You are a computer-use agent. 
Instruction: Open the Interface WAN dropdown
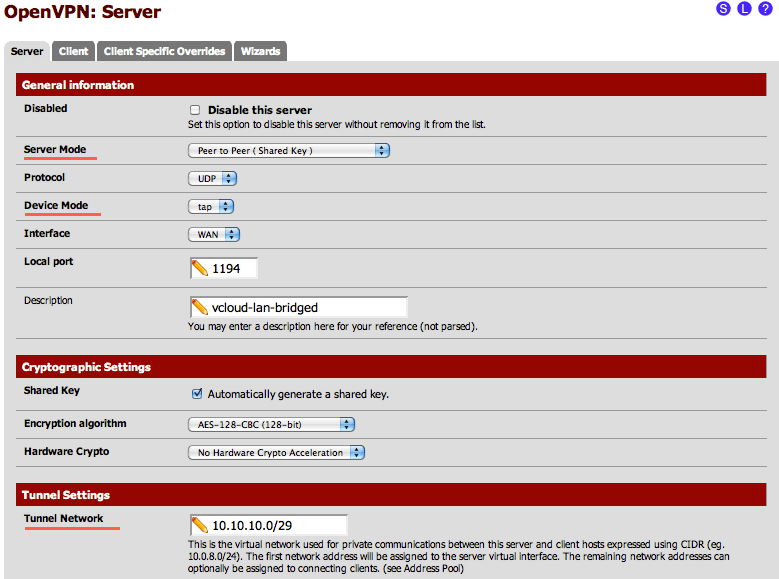coord(214,234)
